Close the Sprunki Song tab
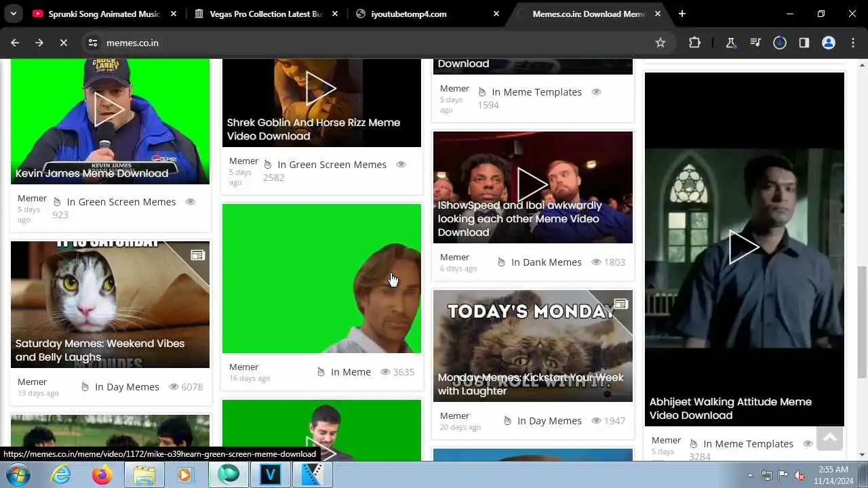This screenshot has height=488, width=868. pyautogui.click(x=174, y=14)
